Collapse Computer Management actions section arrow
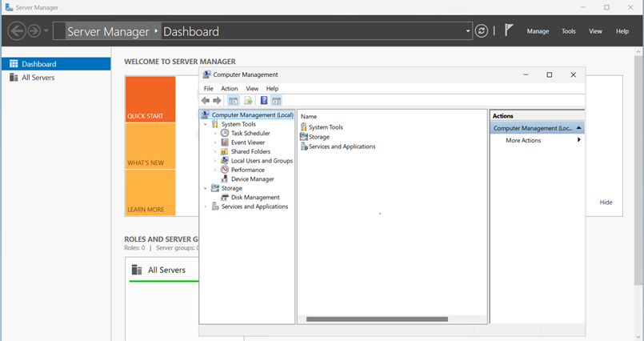The height and width of the screenshot is (341, 644). tap(578, 128)
